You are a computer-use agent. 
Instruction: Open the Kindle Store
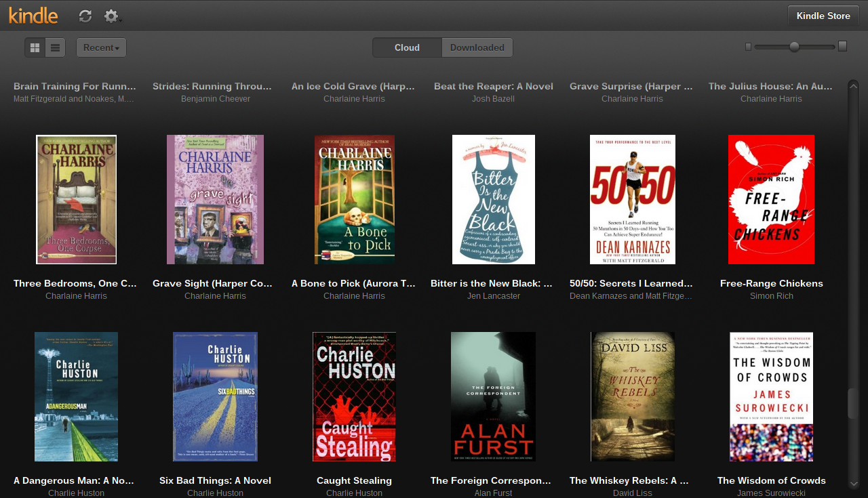(x=823, y=16)
